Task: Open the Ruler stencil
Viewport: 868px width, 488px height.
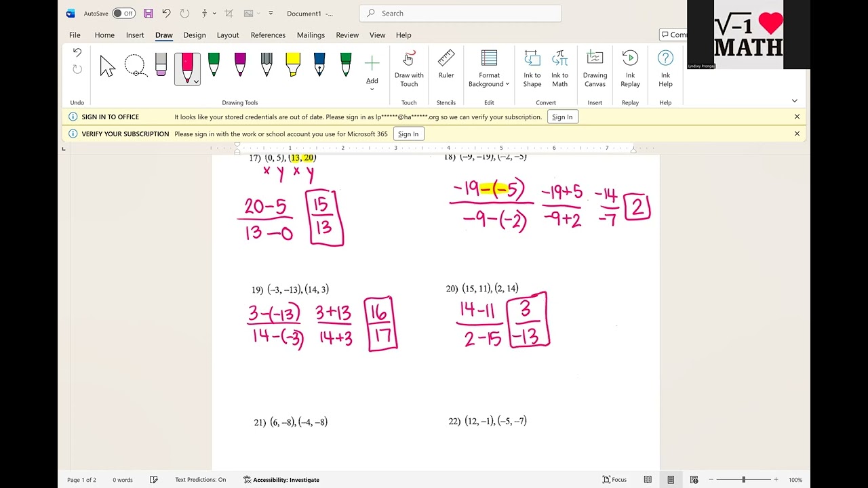Action: [x=446, y=65]
